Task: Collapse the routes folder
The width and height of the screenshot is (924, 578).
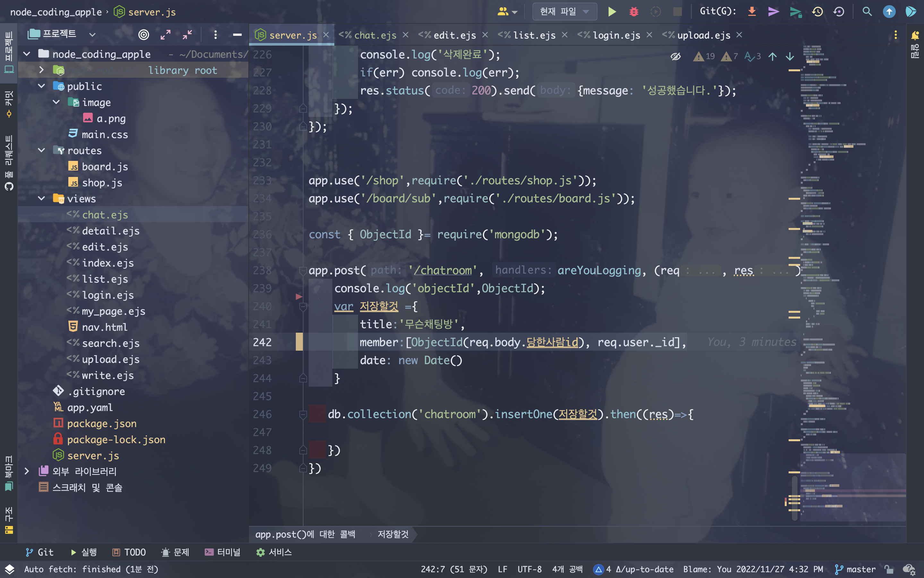Action: [41, 150]
